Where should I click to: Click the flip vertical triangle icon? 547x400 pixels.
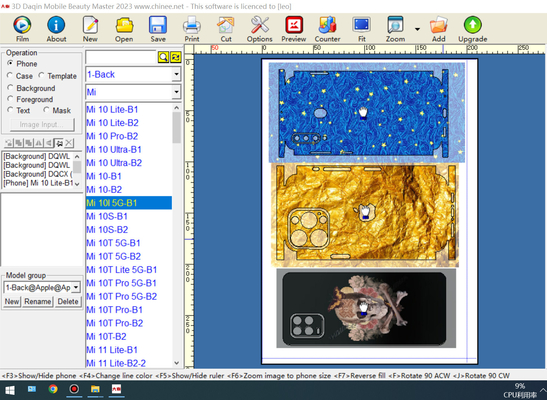49,143
